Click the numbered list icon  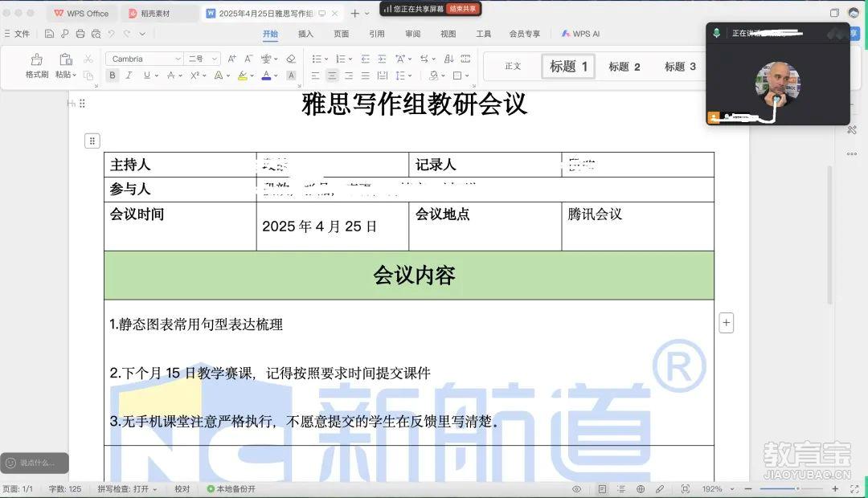[341, 59]
